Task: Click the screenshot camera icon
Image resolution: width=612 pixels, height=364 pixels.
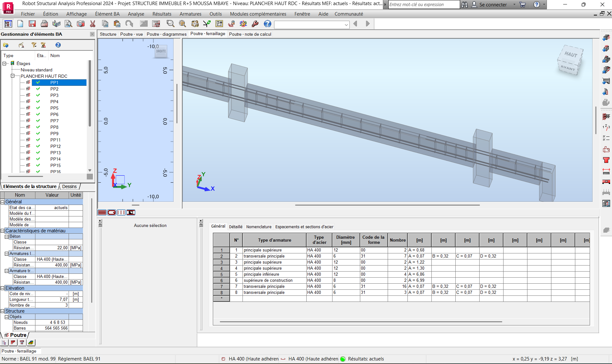Action: [81, 24]
